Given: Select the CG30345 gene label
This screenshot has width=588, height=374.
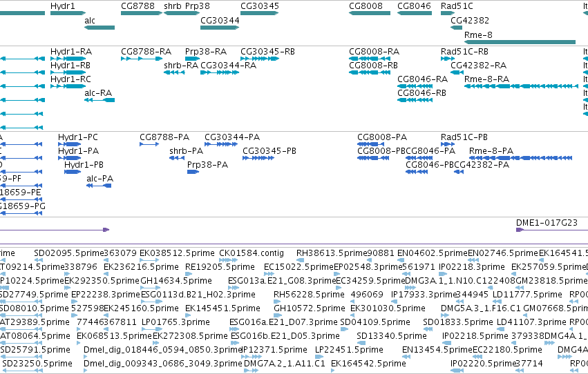Looking at the screenshot, I should (x=260, y=6).
